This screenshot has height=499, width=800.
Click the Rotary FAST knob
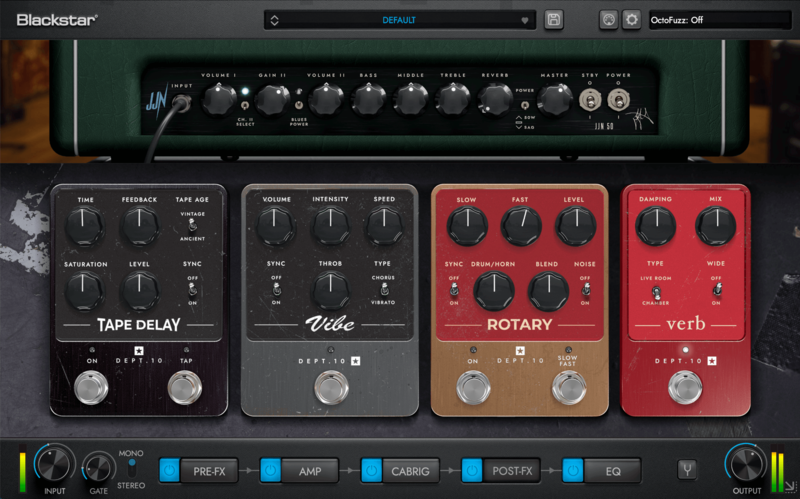click(x=520, y=227)
